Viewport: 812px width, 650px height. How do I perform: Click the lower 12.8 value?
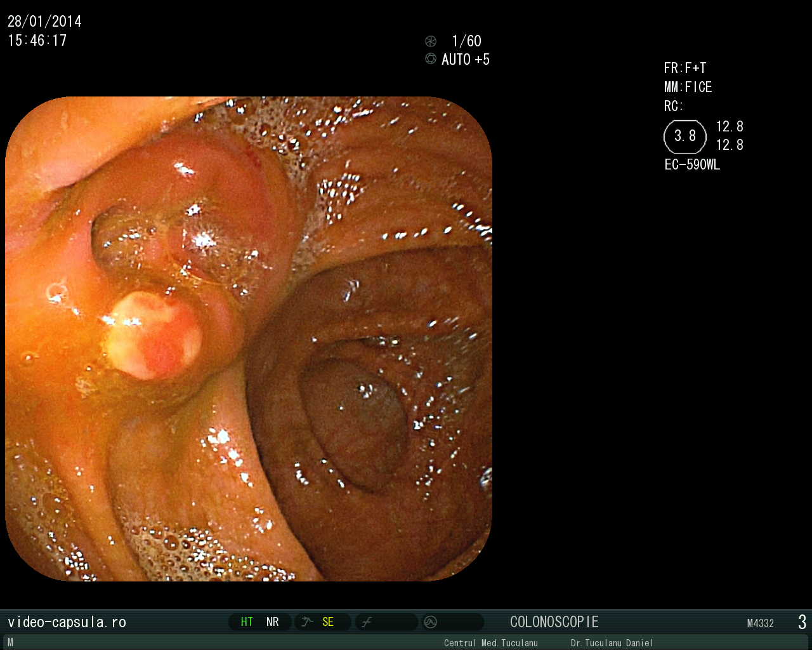pyautogui.click(x=730, y=145)
